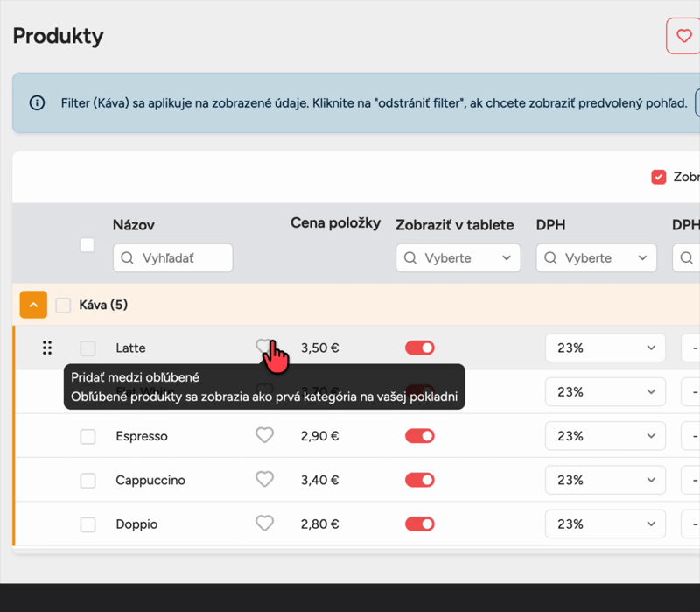Click the 3,50 € price of Latte
Screen dimensions: 700x612
[319, 348]
